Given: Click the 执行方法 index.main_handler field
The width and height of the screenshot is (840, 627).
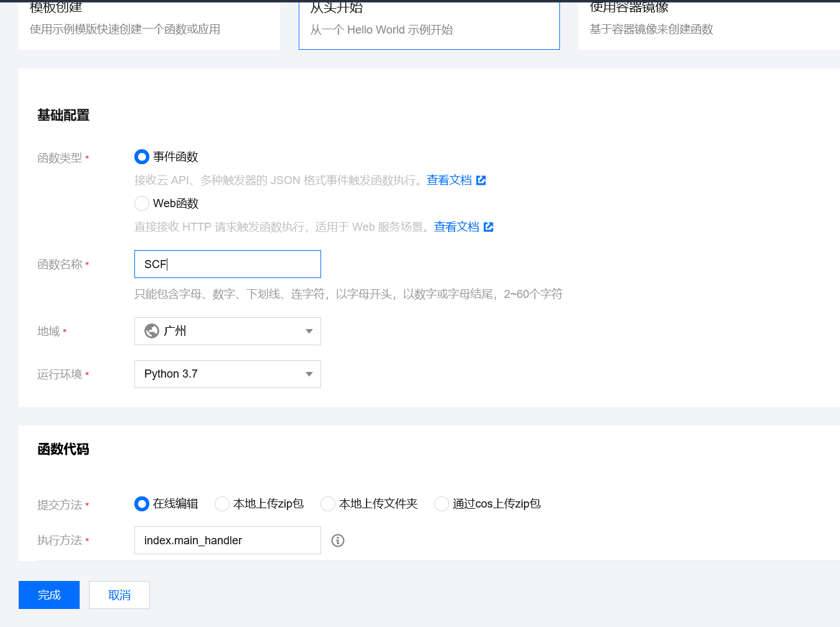Looking at the screenshot, I should tap(228, 541).
